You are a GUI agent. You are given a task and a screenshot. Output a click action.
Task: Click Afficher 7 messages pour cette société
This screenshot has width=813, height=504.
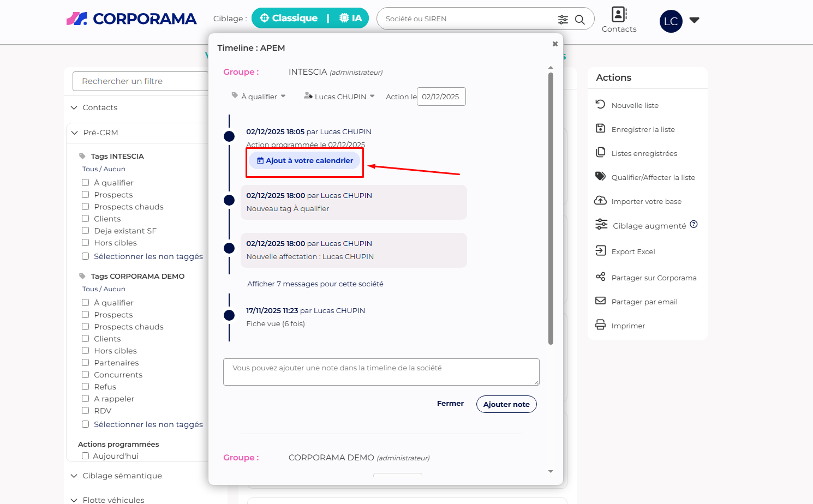315,284
